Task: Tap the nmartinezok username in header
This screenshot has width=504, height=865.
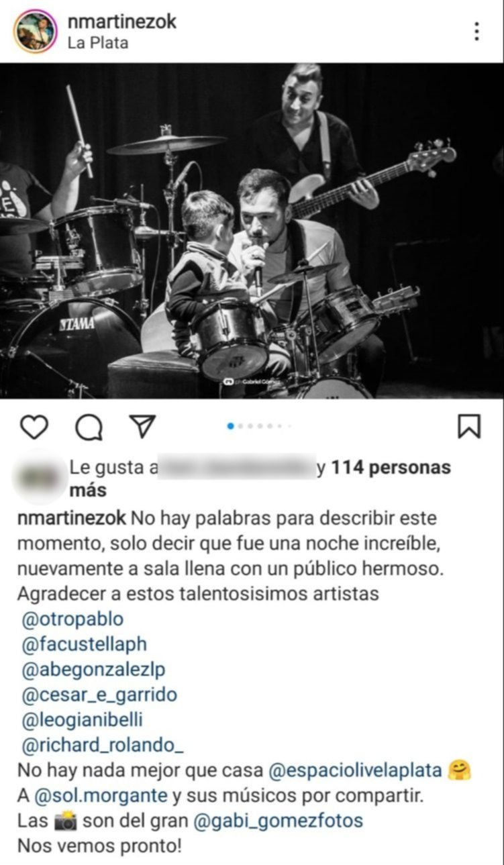Action: [x=122, y=21]
